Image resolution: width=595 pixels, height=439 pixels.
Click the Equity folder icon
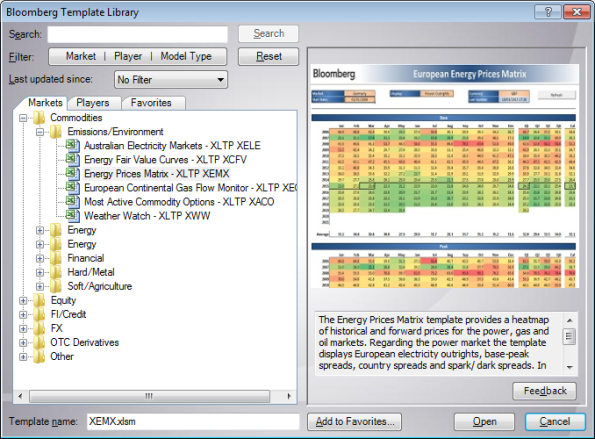[x=39, y=300]
